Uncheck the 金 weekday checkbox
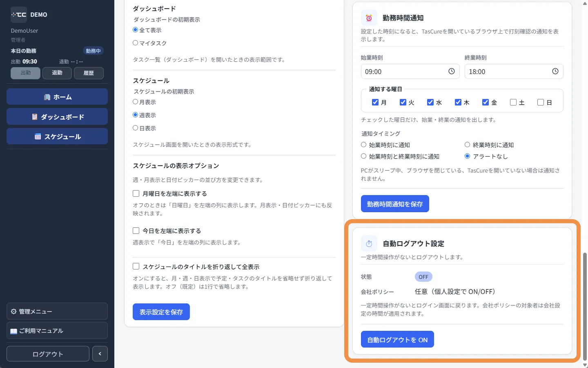The image size is (588, 368). [486, 102]
